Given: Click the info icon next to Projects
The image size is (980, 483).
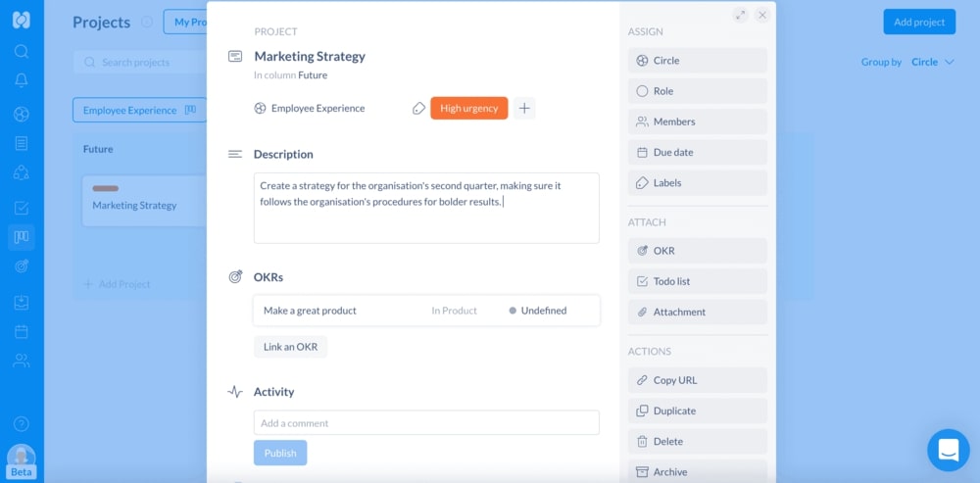Looking at the screenshot, I should point(147,22).
